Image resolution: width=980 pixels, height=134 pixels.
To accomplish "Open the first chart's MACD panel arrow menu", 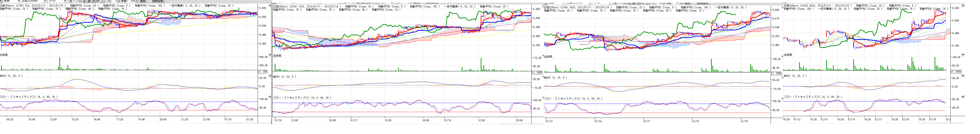I will 270,76.
